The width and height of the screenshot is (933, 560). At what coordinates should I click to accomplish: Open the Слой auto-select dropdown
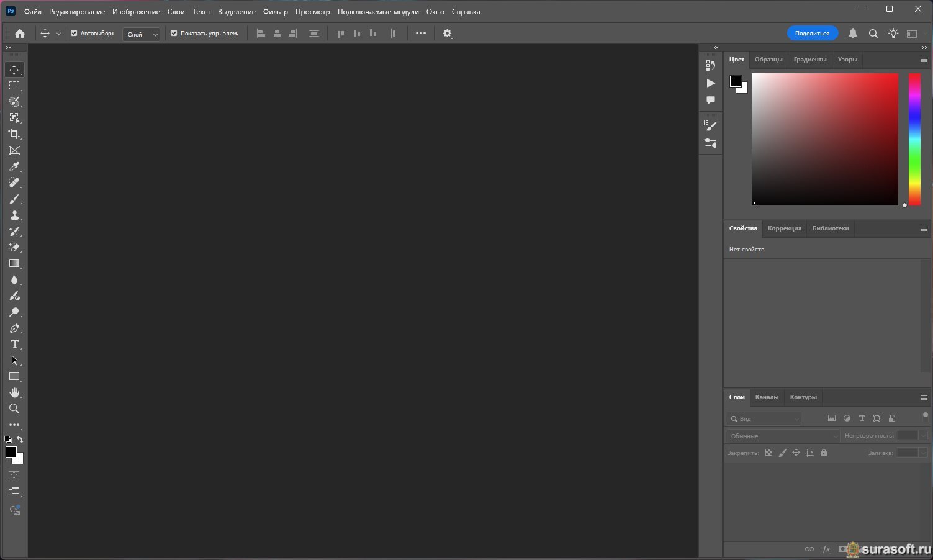click(x=142, y=34)
